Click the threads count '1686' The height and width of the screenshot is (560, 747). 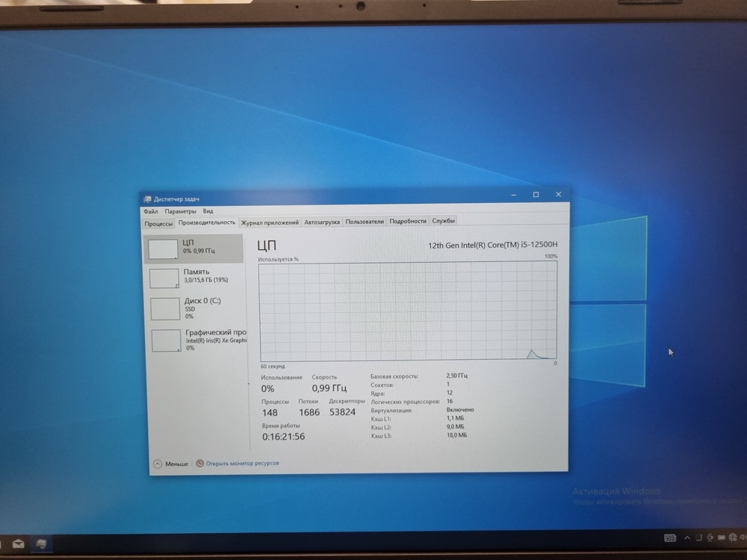coord(309,412)
